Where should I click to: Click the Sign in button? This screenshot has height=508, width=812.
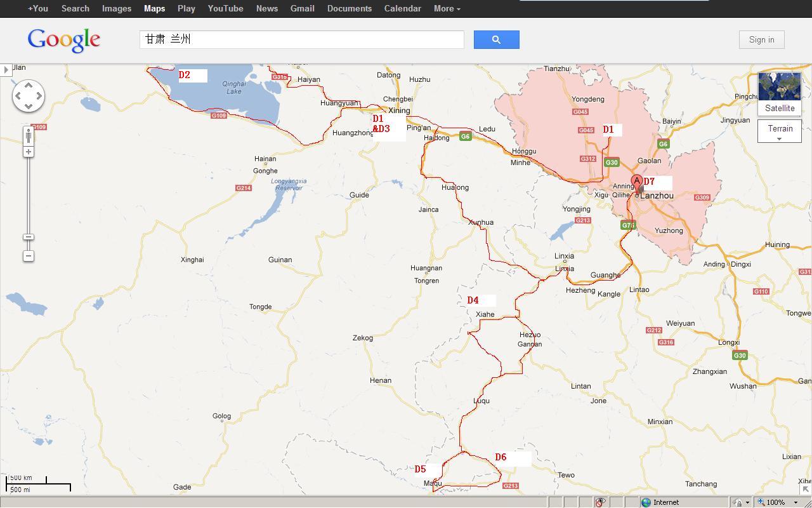[761, 39]
